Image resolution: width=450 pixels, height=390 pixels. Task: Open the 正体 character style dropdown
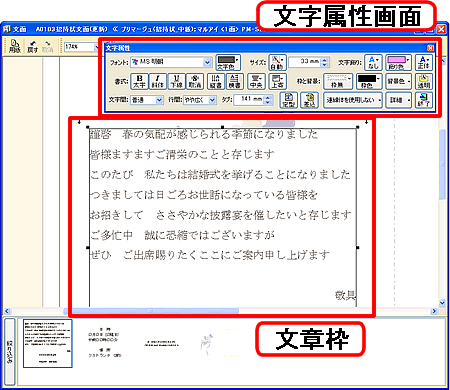coord(424,62)
